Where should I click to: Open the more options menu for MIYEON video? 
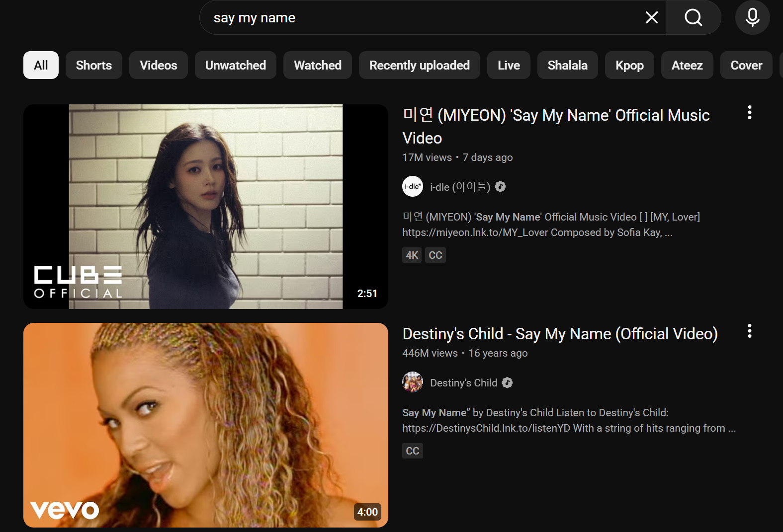(x=749, y=113)
